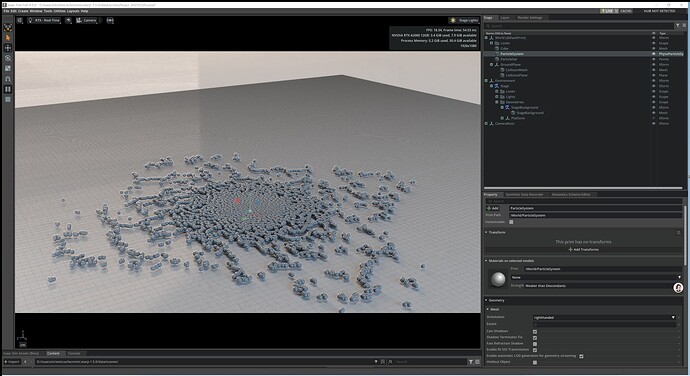Toggle the Instanceable checkbox
Viewport: 690px width, 376px height.
click(x=511, y=222)
